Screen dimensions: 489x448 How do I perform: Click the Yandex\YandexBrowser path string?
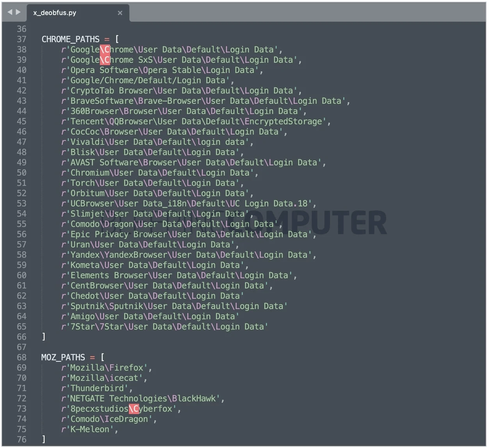point(187,255)
